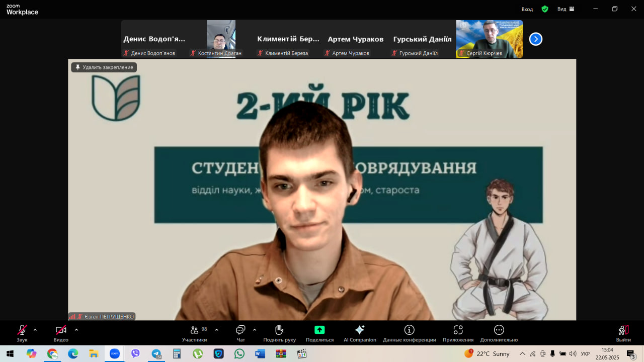Unmute the microphone with Звук button
This screenshot has width=644, height=362.
22,333
